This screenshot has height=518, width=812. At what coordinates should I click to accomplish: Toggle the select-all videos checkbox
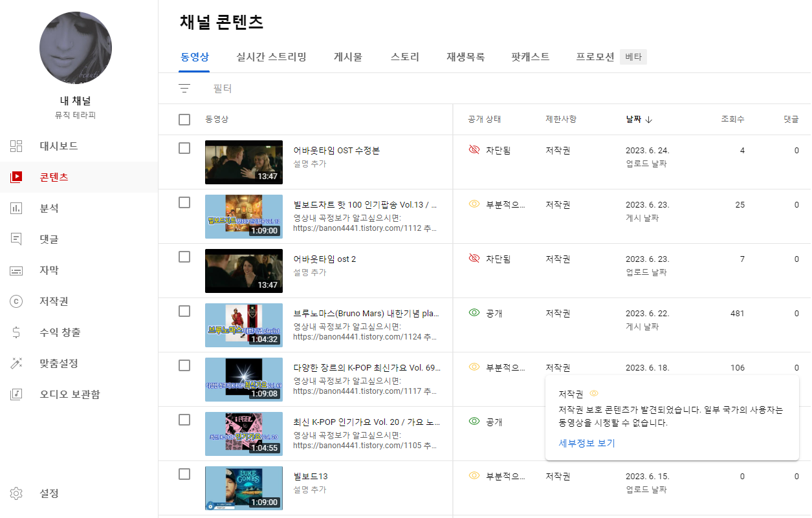click(184, 120)
